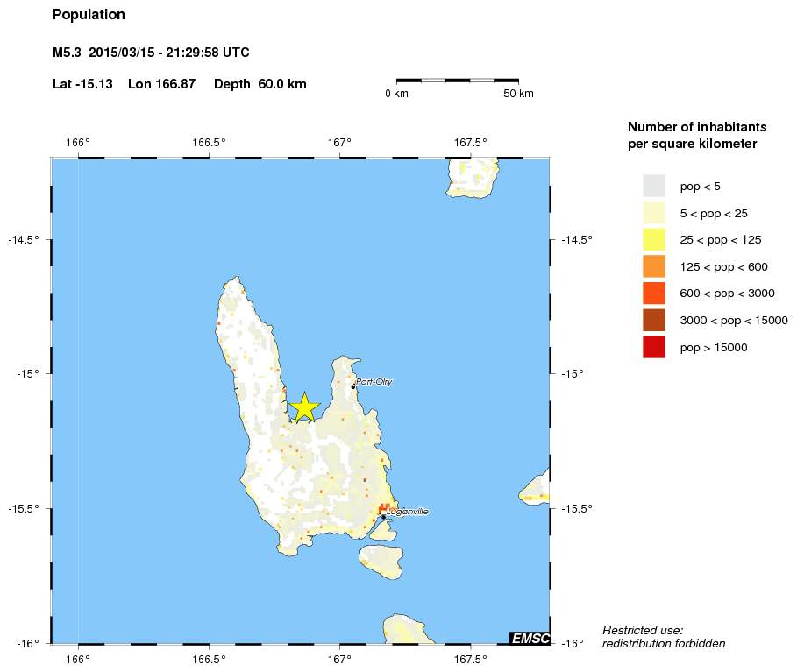This screenshot has height=672, width=797.
Task: Click the Population title text
Action: [89, 15]
